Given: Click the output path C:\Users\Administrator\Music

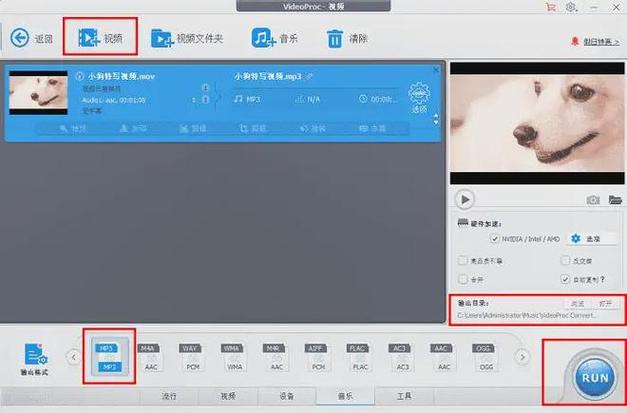Looking at the screenshot, I should click(x=527, y=315).
